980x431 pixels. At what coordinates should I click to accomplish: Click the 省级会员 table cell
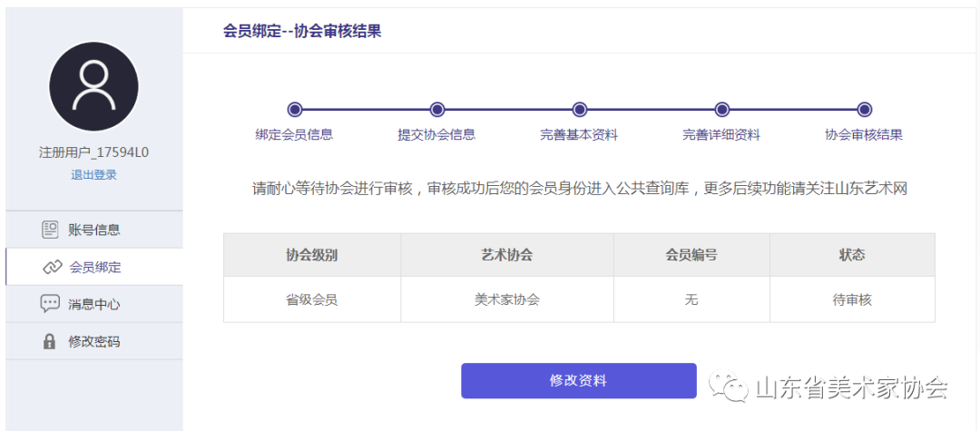point(312,299)
